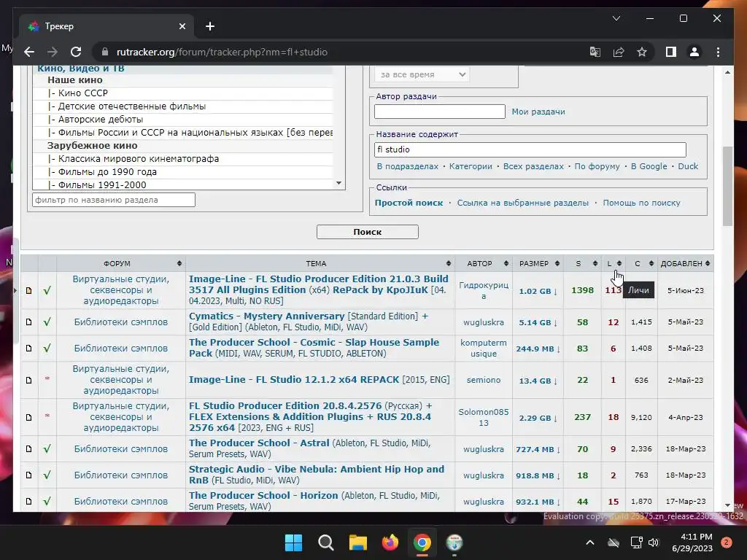This screenshot has height=560, width=747.
Task: Open Мои раздачи link
Action: pos(538,112)
